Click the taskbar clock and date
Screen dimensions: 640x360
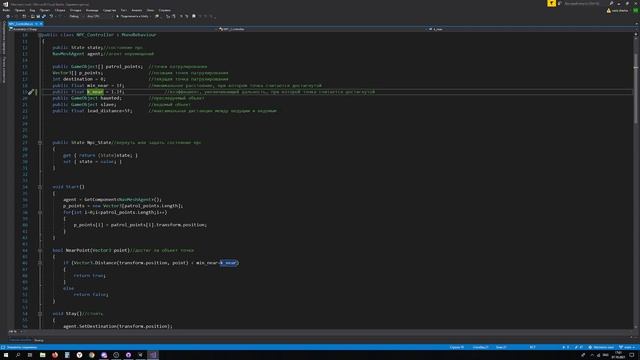[x=618, y=355]
